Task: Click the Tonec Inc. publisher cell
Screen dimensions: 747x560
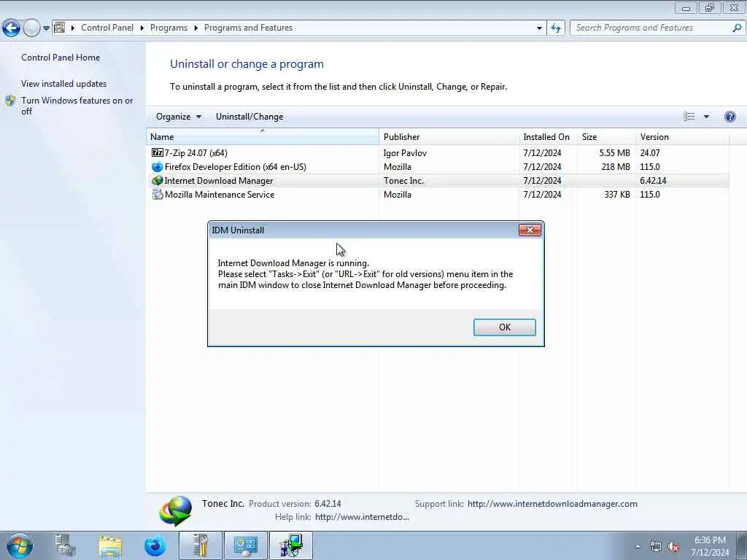Action: 403,181
